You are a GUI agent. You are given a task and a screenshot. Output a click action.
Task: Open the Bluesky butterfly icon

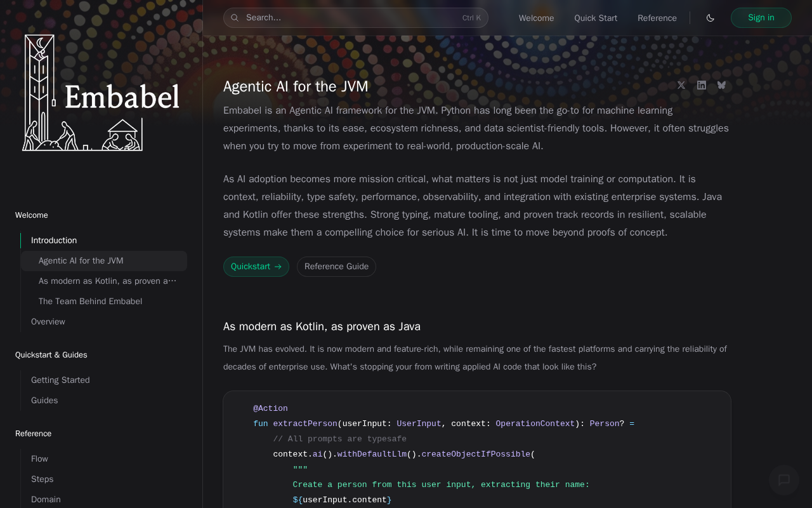coord(722,85)
